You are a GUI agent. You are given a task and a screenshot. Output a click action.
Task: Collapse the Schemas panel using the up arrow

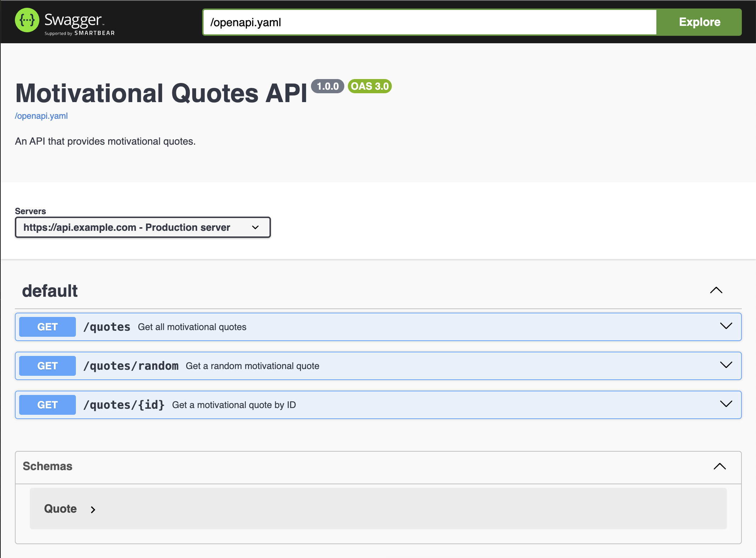(x=719, y=467)
